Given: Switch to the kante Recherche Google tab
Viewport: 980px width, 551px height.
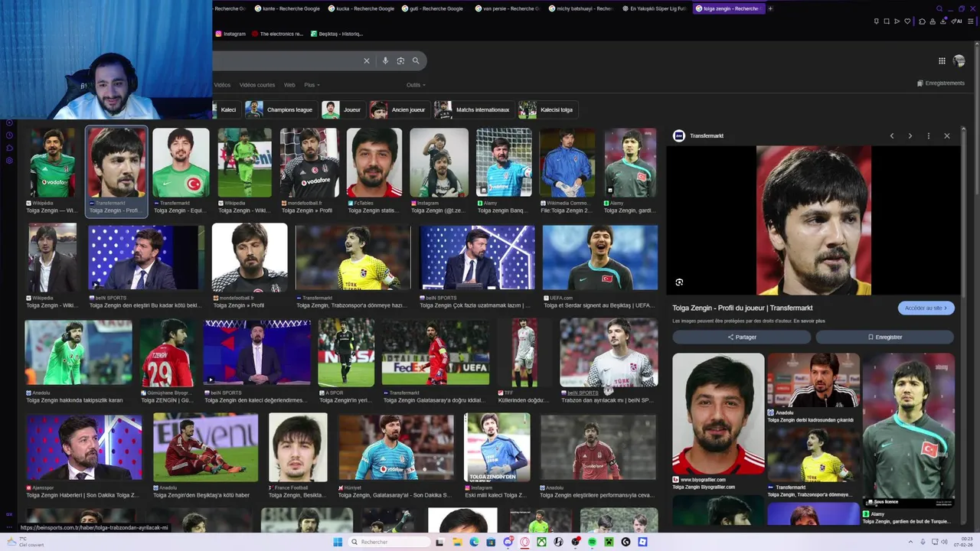Looking at the screenshot, I should 286,8.
